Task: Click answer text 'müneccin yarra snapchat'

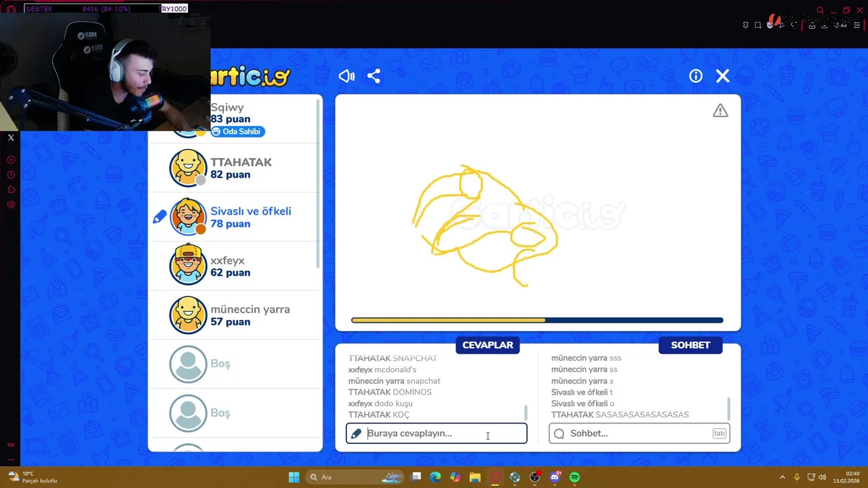Action: (394, 381)
